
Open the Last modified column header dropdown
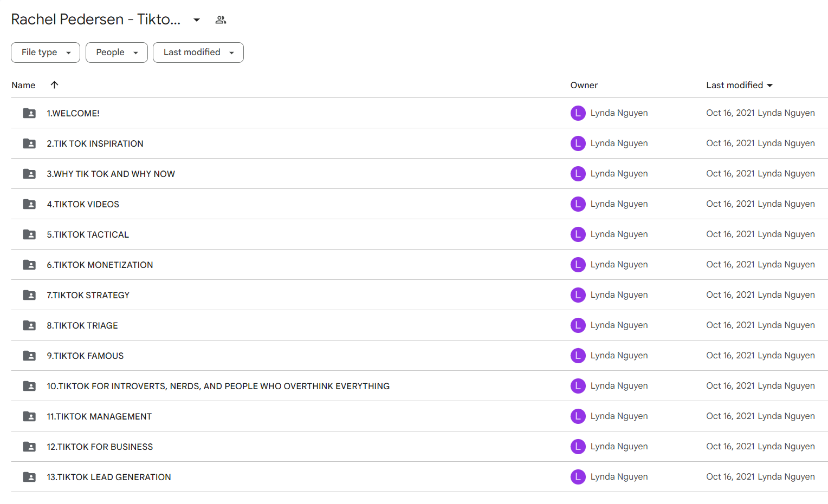click(x=739, y=85)
